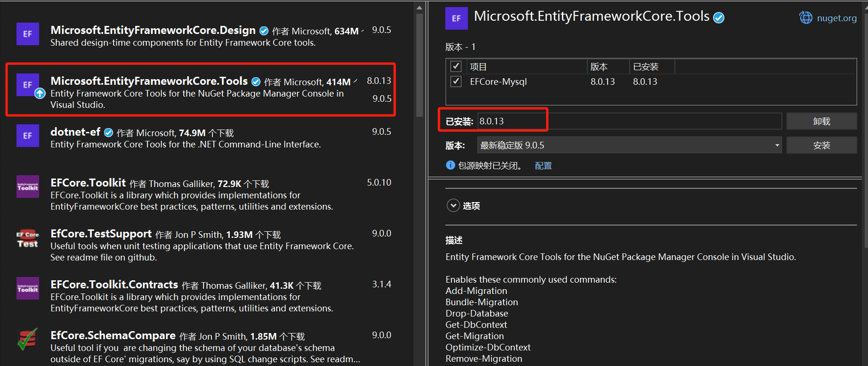868x366 pixels.
Task: Click the 卸载 uninstall button
Action: click(821, 121)
